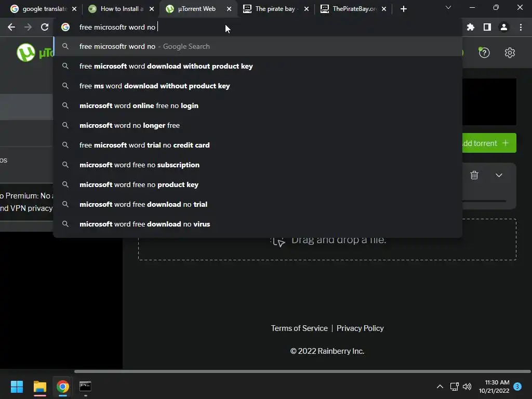Pick 'microsoft word free download no virus'
The image size is (532, 399).
[x=258, y=224]
